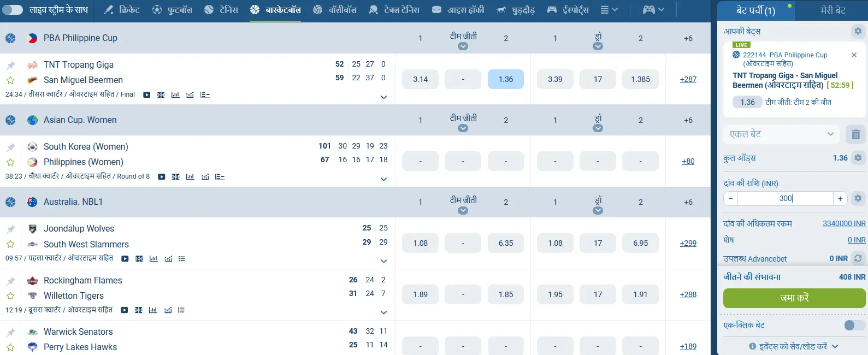This screenshot has height=355, width=868.
Task: Favorite the Rockingham Flames match with star
Action: pos(10,296)
